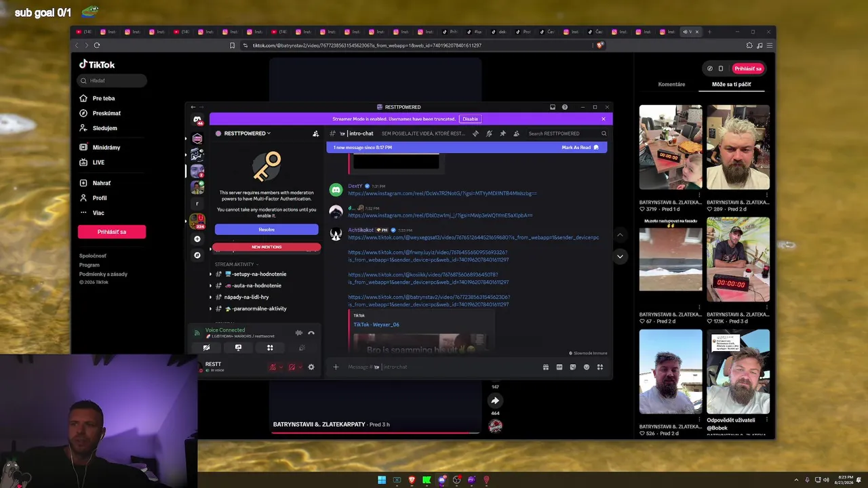Open TikTok Nahrať upload page
This screenshot has height=488, width=868.
[x=102, y=183]
